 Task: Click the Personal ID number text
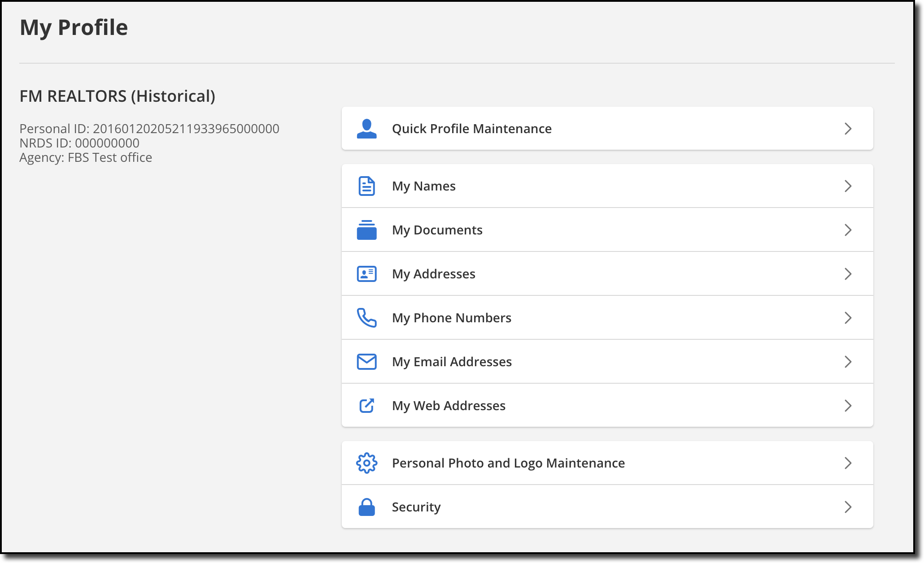(149, 129)
